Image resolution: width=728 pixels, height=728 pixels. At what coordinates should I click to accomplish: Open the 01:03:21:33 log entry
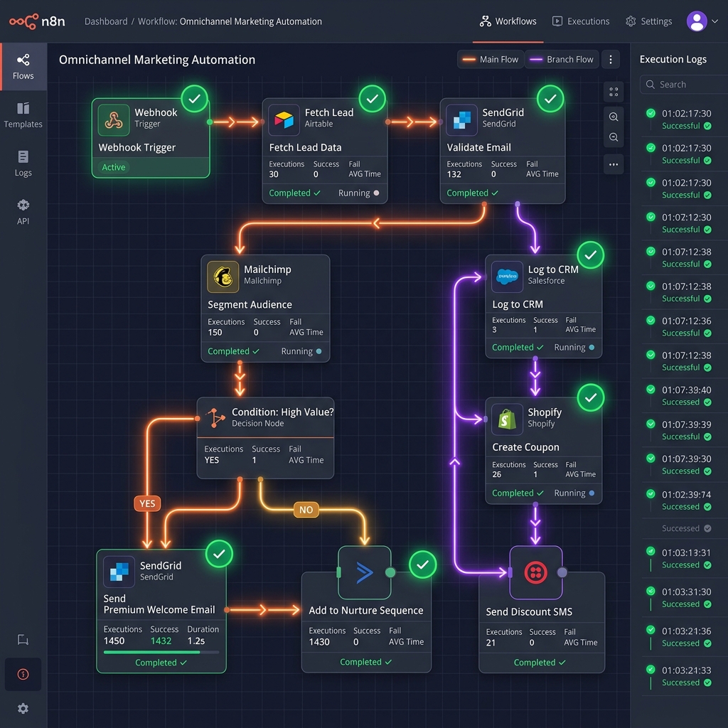[685, 677]
